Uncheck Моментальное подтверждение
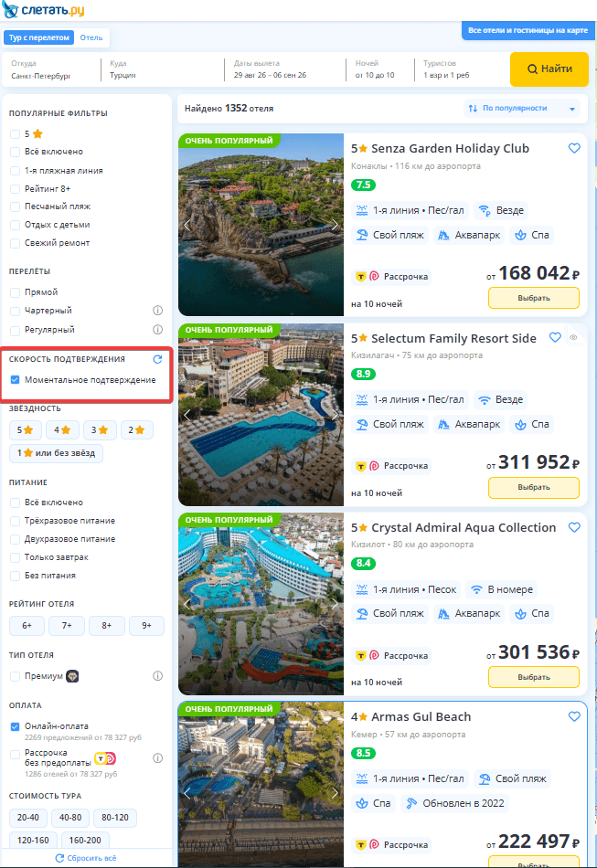The width and height of the screenshot is (597, 868). pyautogui.click(x=15, y=380)
